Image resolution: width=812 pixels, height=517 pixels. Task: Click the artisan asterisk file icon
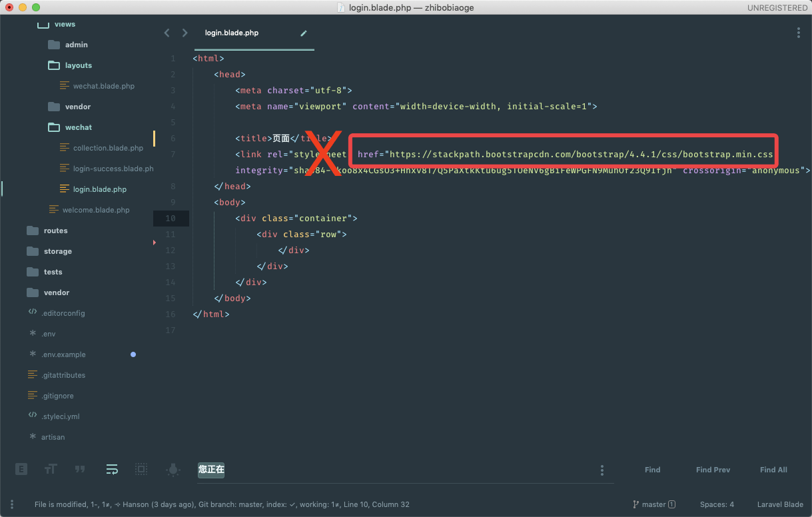click(x=33, y=436)
